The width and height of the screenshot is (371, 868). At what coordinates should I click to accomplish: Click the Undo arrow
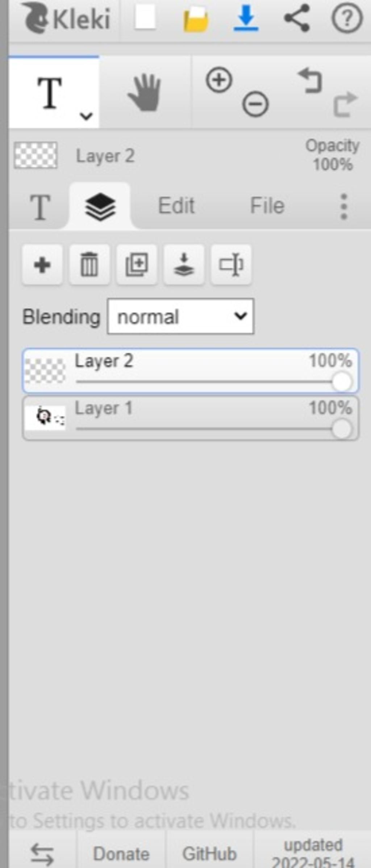pos(310,80)
